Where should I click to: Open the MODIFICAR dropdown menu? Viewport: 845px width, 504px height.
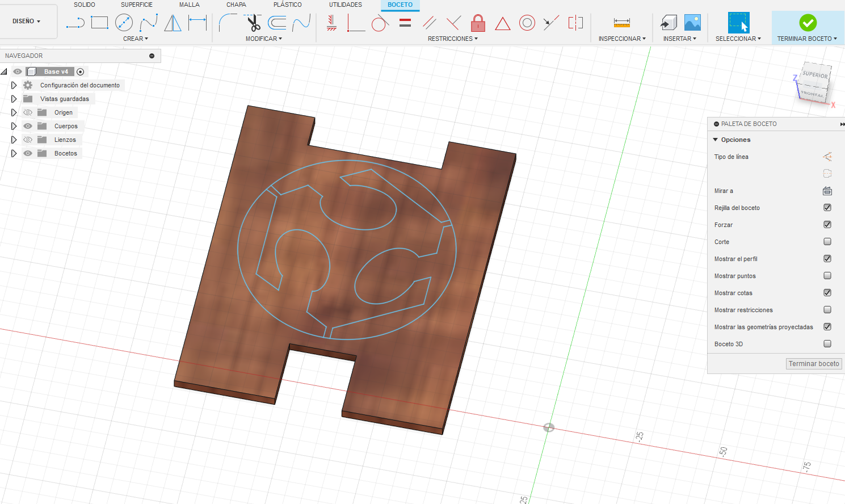coord(264,39)
